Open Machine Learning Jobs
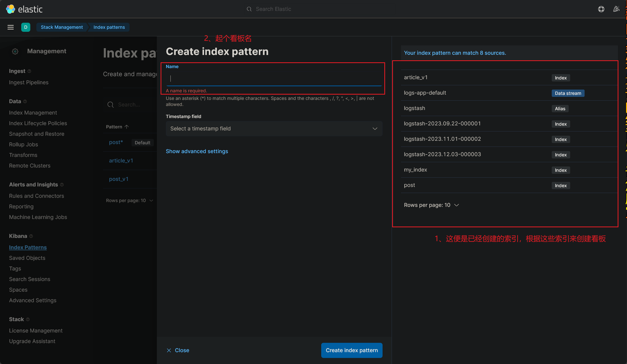The height and width of the screenshot is (364, 627). point(38,217)
